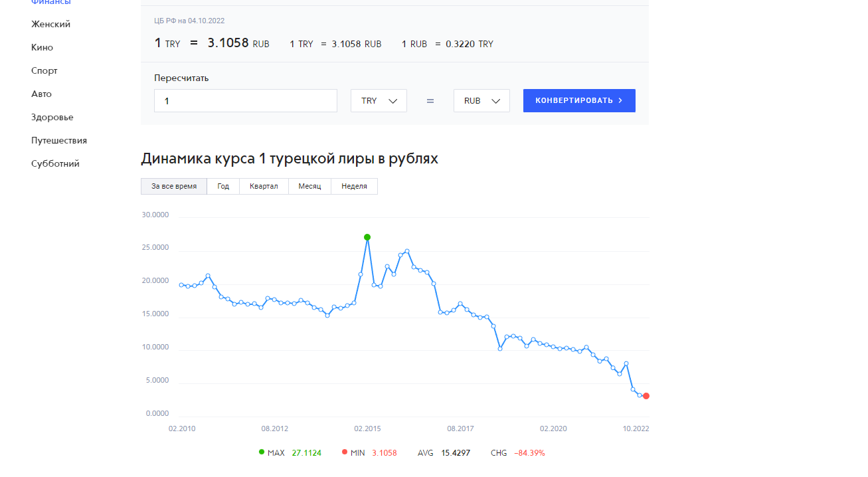This screenshot has width=868, height=477.
Task: Open the Путешествия sidebar link
Action: click(59, 141)
